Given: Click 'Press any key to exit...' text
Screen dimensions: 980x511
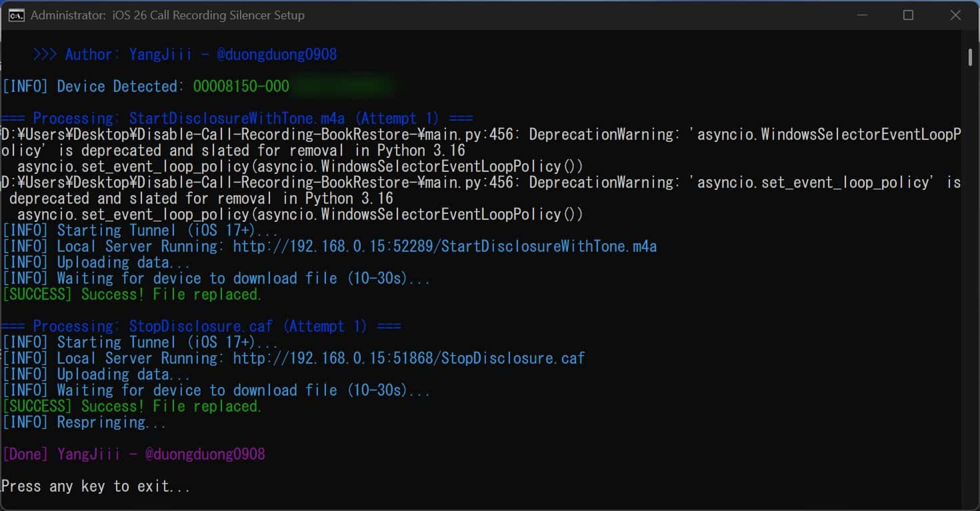Looking at the screenshot, I should tap(96, 486).
